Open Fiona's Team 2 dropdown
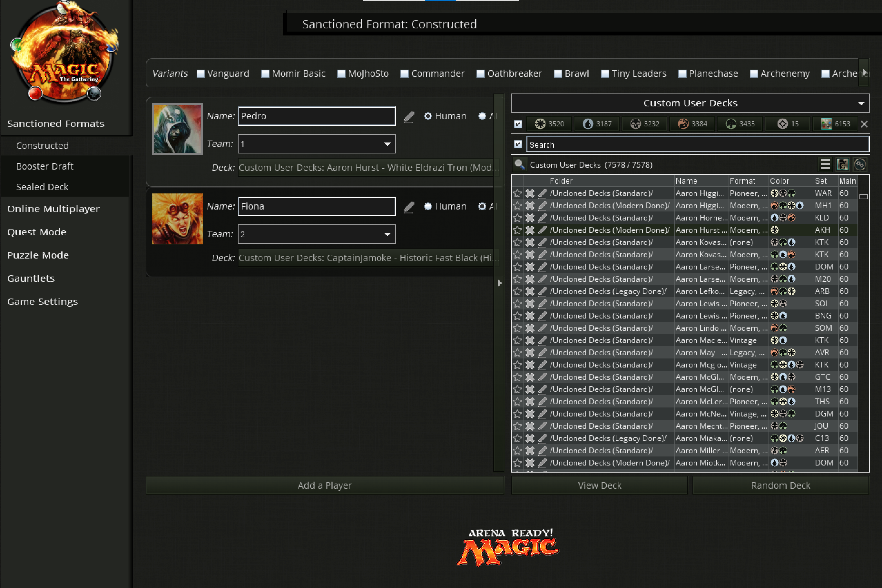This screenshot has width=882, height=588. click(x=387, y=234)
